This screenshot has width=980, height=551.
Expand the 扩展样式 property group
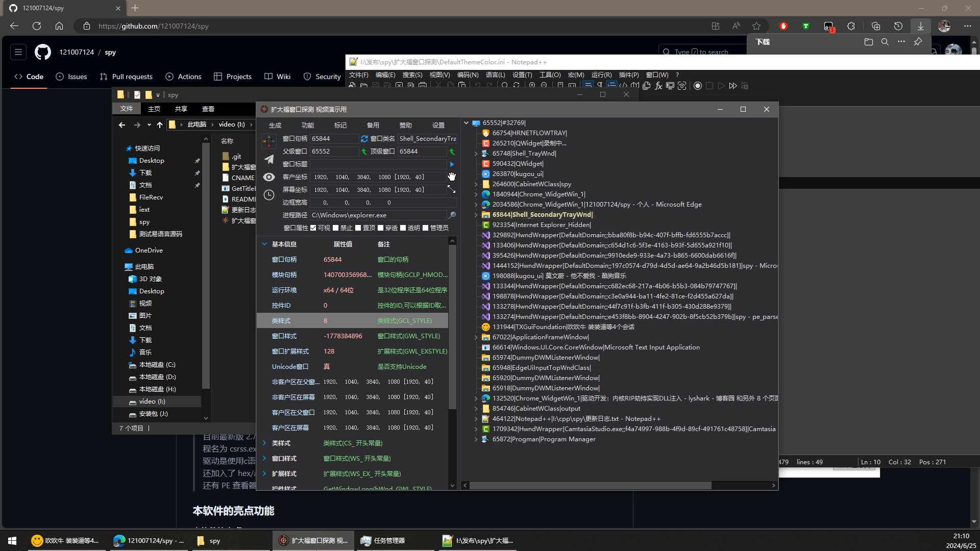pyautogui.click(x=264, y=474)
